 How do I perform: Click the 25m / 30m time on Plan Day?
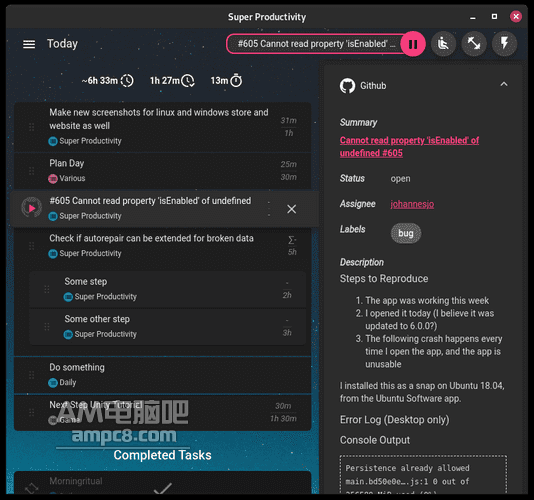click(288, 171)
